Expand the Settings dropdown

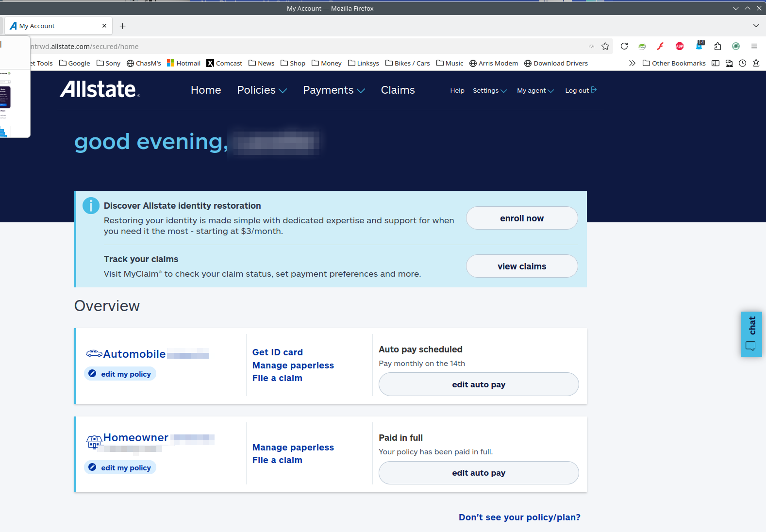point(490,90)
